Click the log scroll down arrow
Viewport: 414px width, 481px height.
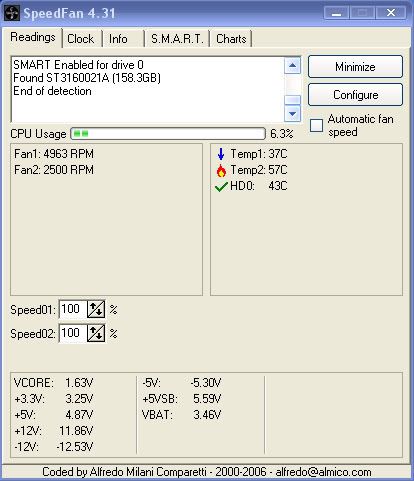point(293,114)
